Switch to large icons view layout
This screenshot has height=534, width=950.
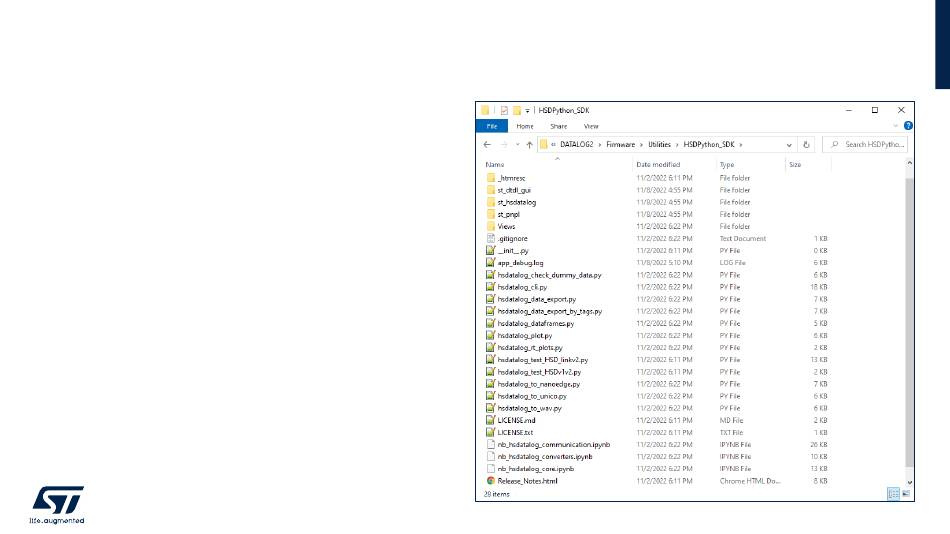(906, 494)
